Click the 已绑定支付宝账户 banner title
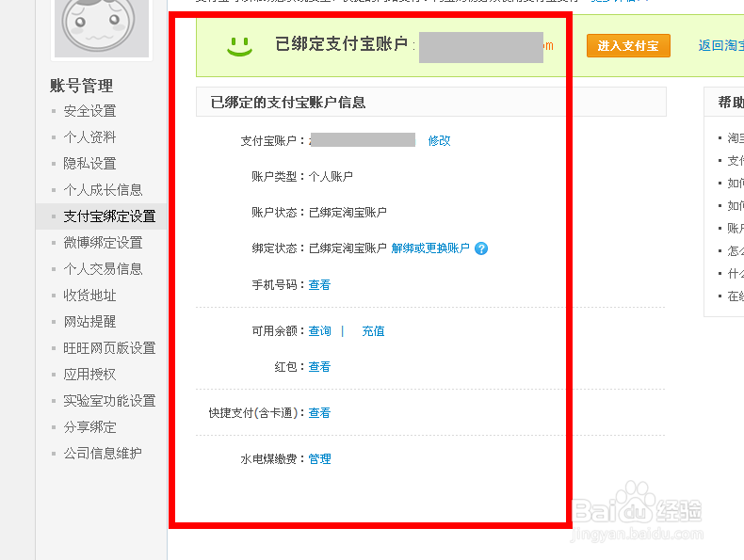The width and height of the screenshot is (744, 560). click(342, 44)
